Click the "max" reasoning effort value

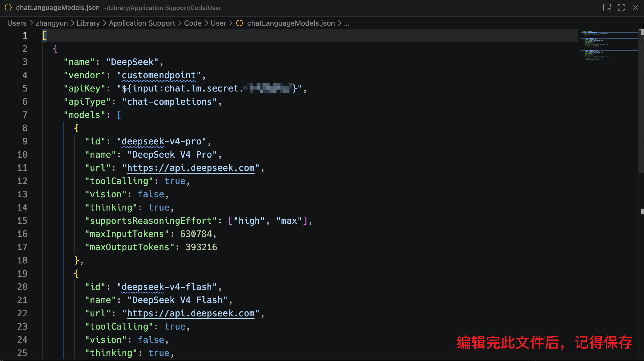coord(289,221)
